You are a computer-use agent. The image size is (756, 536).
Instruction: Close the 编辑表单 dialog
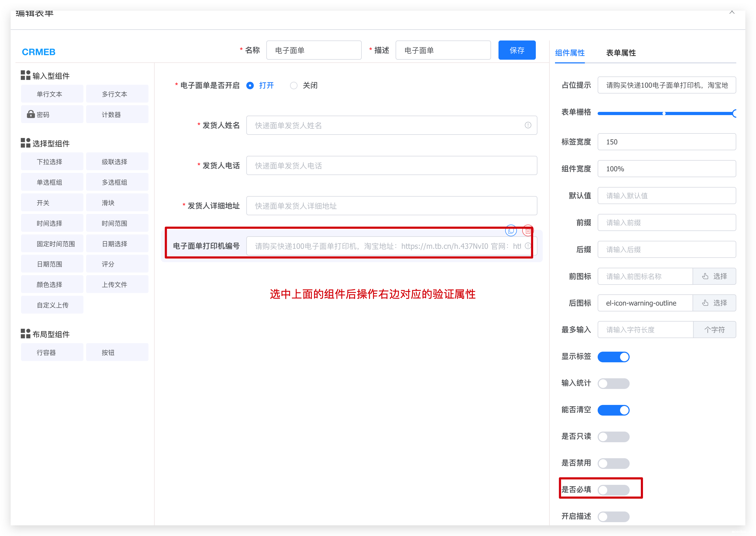732,12
